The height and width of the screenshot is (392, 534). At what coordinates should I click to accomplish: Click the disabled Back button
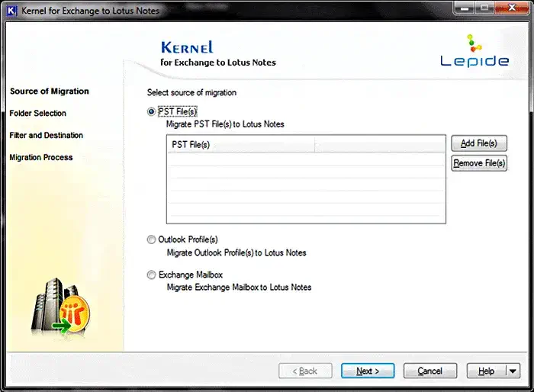click(305, 371)
